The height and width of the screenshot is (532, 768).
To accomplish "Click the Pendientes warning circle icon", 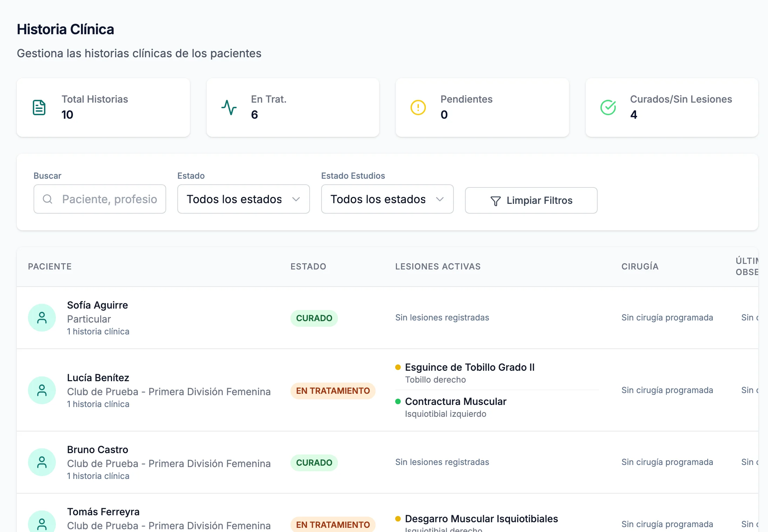I will tap(418, 108).
